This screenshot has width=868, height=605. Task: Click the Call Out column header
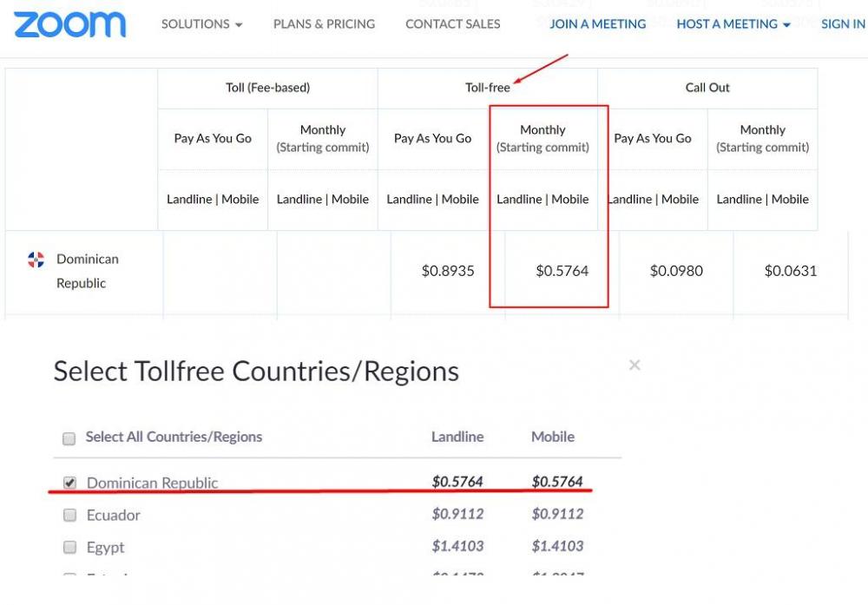click(x=707, y=88)
